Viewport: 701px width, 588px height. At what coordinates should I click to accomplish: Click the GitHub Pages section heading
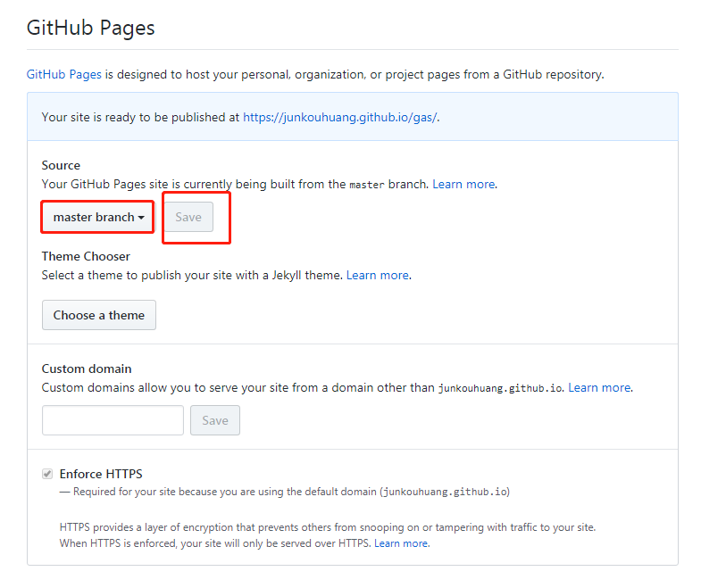91,28
